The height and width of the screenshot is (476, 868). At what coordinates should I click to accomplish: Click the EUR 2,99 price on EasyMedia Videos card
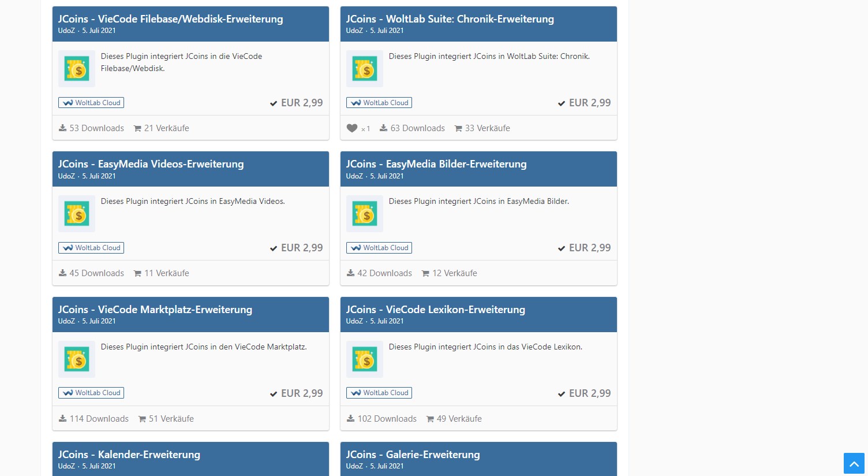(x=301, y=248)
